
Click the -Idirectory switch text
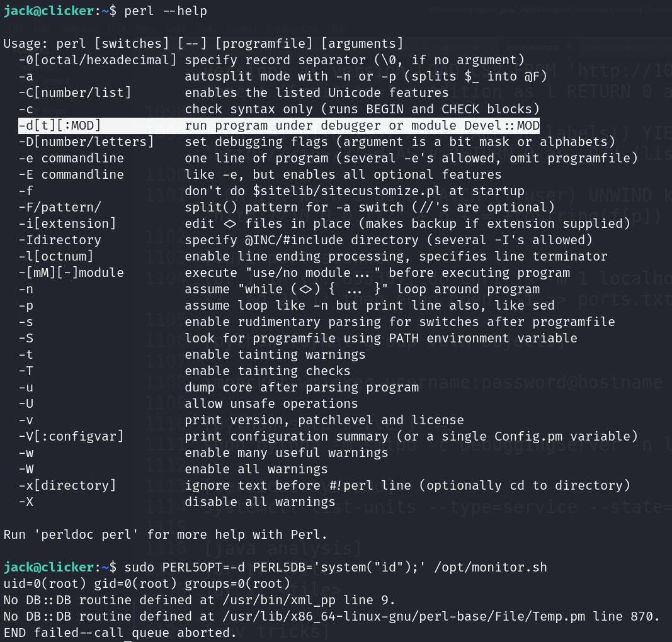coord(60,240)
